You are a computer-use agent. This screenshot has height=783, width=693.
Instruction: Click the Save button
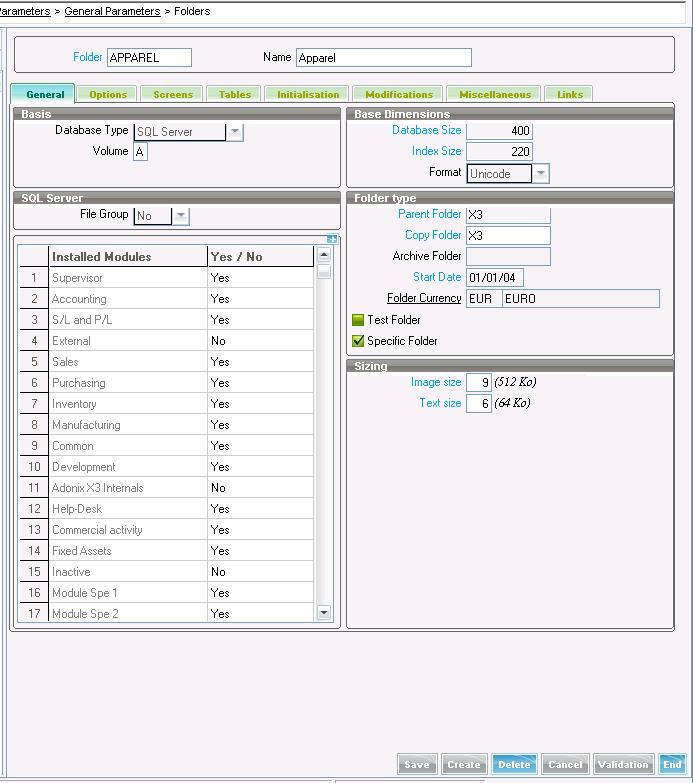(x=417, y=765)
